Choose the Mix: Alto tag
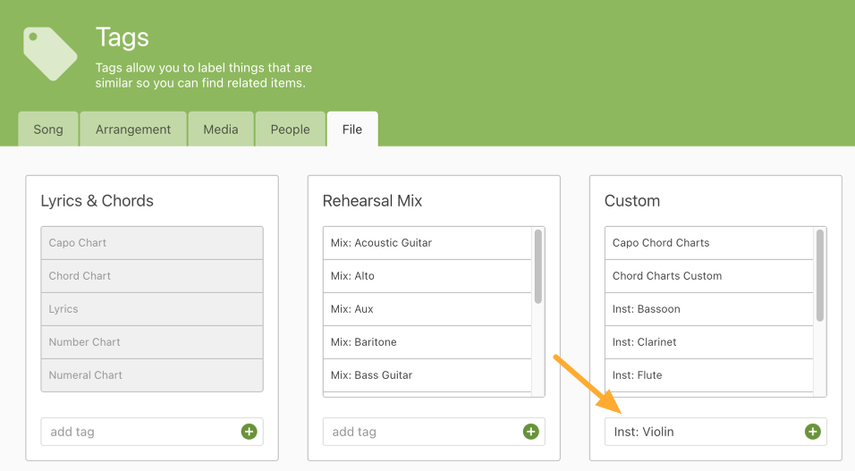This screenshot has width=855, height=471. click(x=428, y=276)
